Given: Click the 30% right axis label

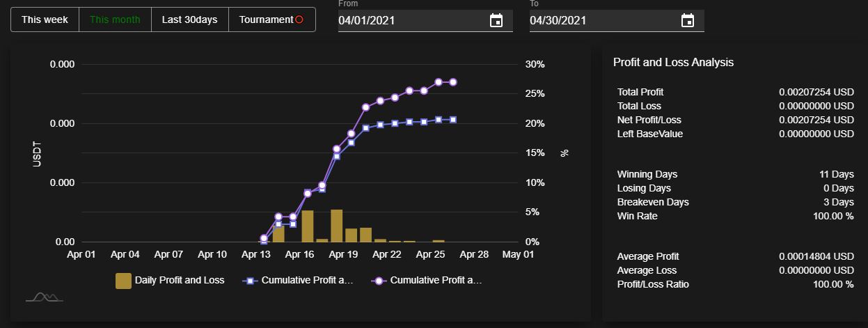Looking at the screenshot, I should click(x=535, y=64).
